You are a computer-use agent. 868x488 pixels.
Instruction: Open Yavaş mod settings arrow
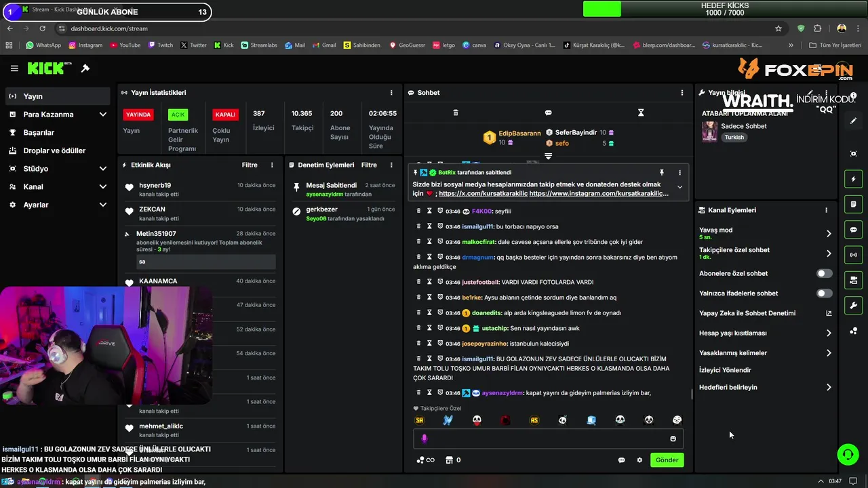point(829,233)
